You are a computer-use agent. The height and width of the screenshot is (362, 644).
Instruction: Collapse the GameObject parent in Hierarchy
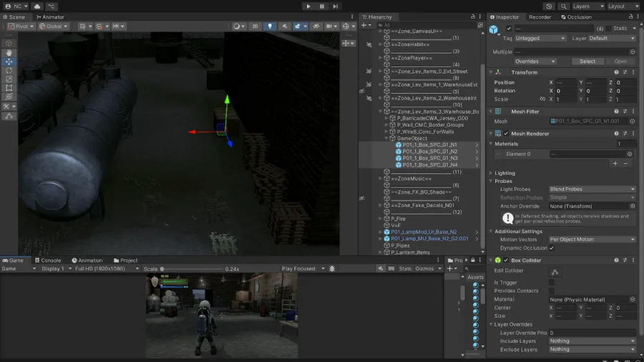[x=386, y=138]
